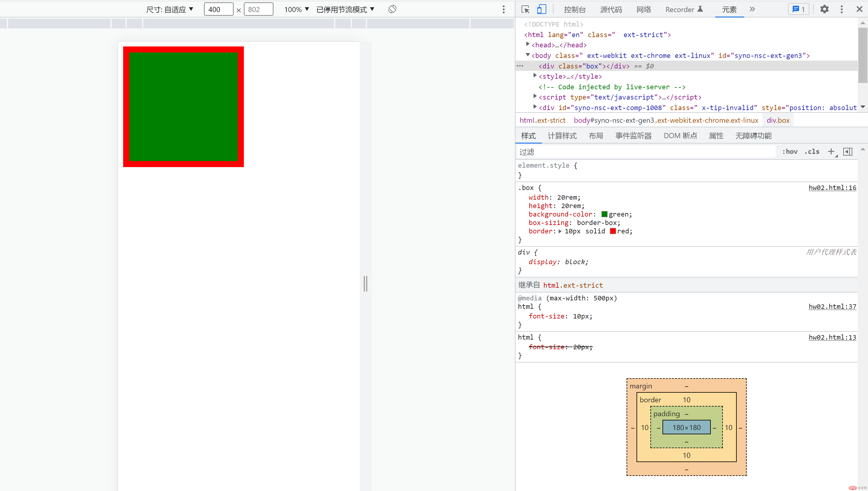
Task: Open the green background-color swatch
Action: tap(604, 214)
